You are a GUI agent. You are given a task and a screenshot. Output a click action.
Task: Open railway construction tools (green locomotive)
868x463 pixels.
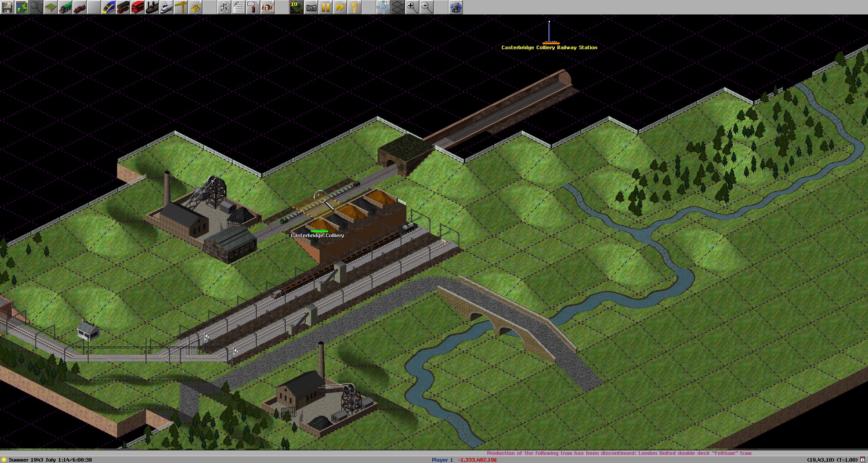point(65,7)
